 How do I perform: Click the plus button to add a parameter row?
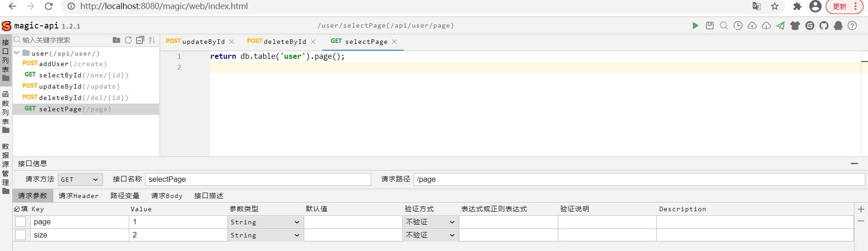pyautogui.click(x=861, y=209)
